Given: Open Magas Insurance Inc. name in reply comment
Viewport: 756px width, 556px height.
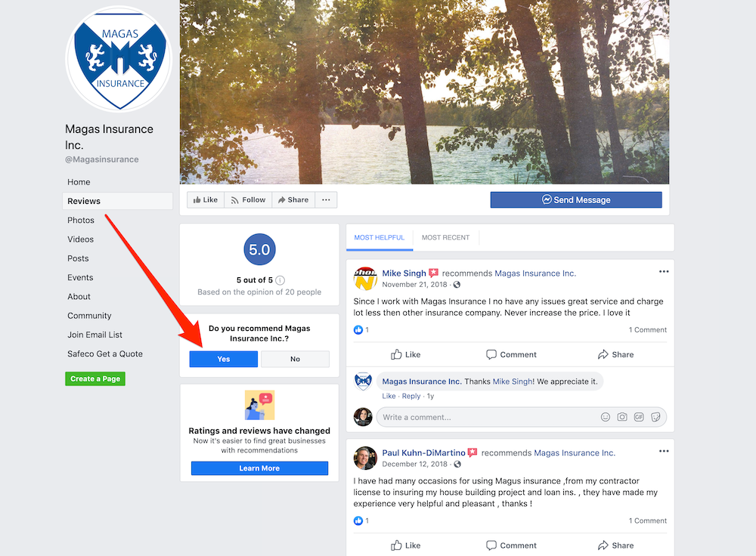Looking at the screenshot, I should [422, 381].
